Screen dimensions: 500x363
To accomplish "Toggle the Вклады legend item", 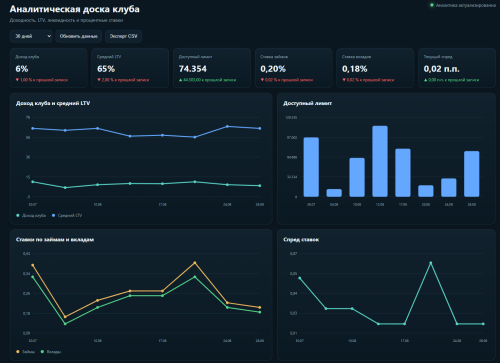I will [51, 352].
